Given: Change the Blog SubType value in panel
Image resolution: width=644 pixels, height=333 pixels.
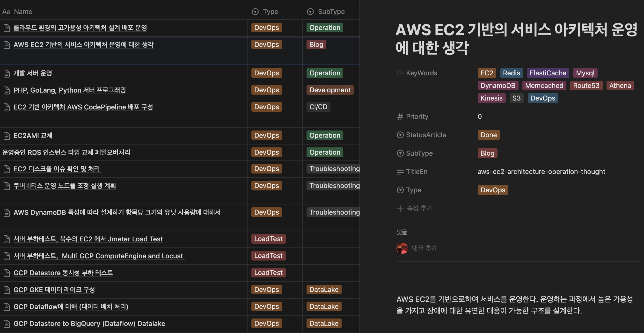Looking at the screenshot, I should tap(487, 153).
